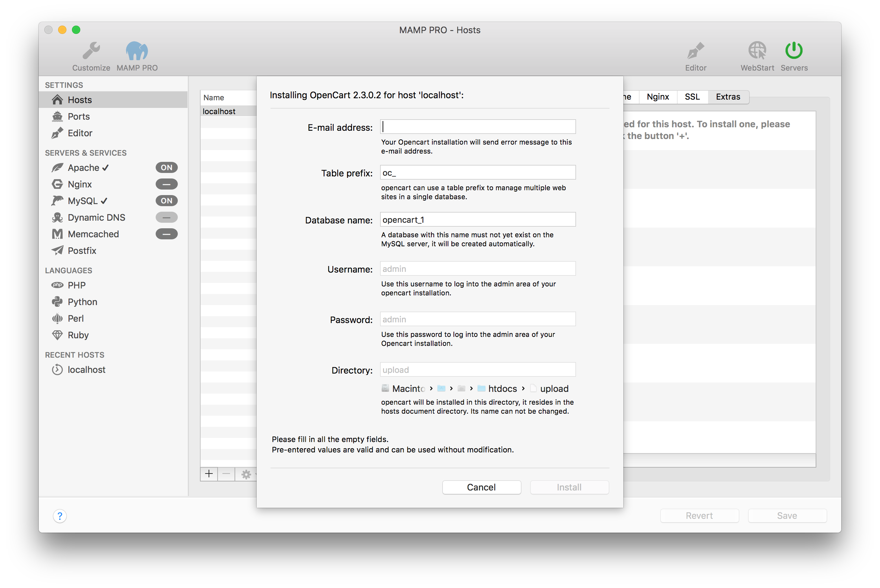Focus the E-mail address field

(x=478, y=127)
